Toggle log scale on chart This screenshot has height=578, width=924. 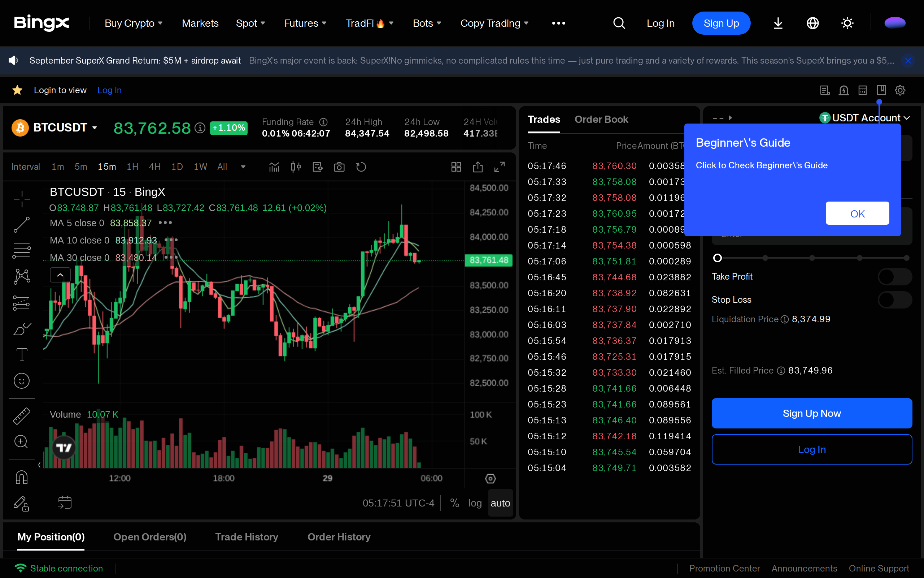click(475, 503)
